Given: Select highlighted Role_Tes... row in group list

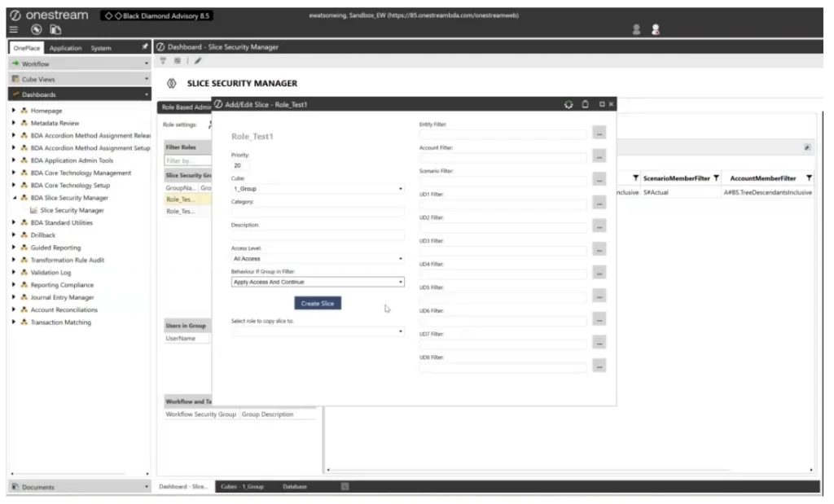Looking at the screenshot, I should tap(188, 199).
